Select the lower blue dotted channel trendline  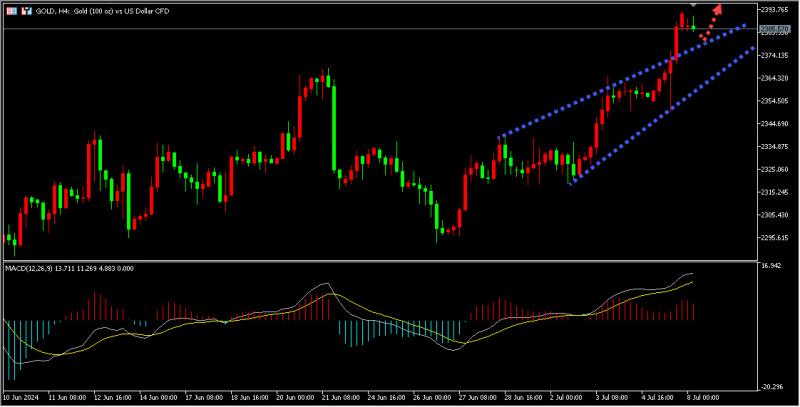pos(663,114)
